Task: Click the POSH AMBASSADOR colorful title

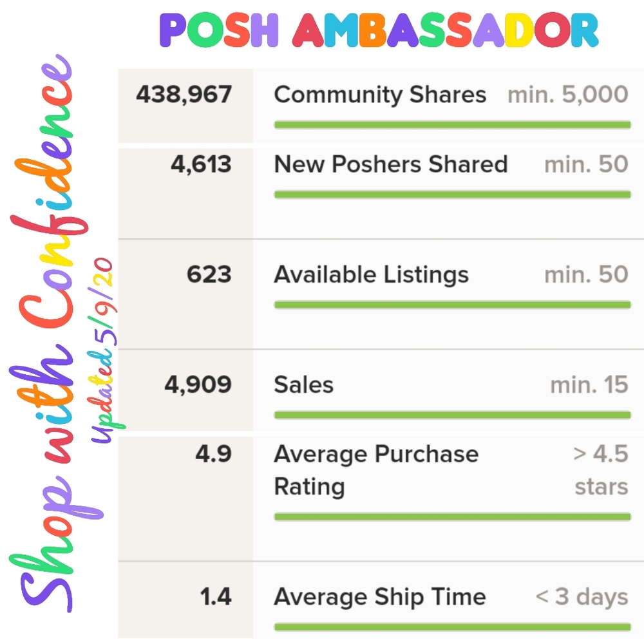Action: click(x=379, y=30)
